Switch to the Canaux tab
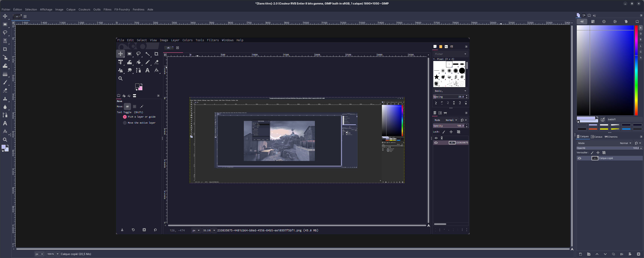The height and width of the screenshot is (258, 644). point(596,137)
